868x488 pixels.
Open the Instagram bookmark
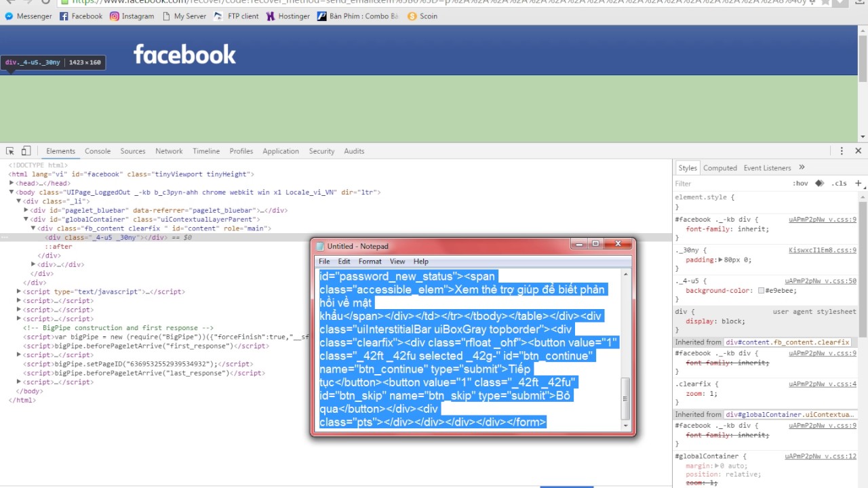tap(132, 16)
